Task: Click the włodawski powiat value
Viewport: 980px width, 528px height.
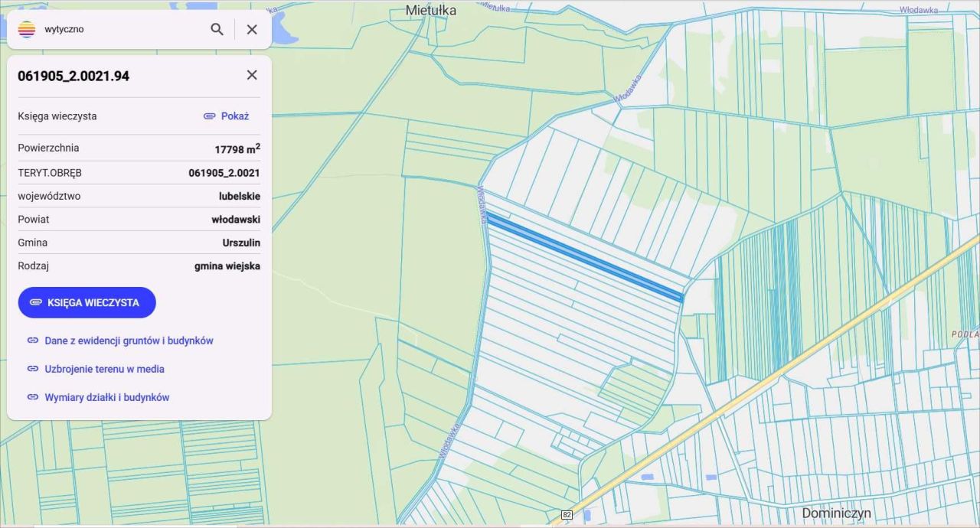Action: (x=235, y=220)
